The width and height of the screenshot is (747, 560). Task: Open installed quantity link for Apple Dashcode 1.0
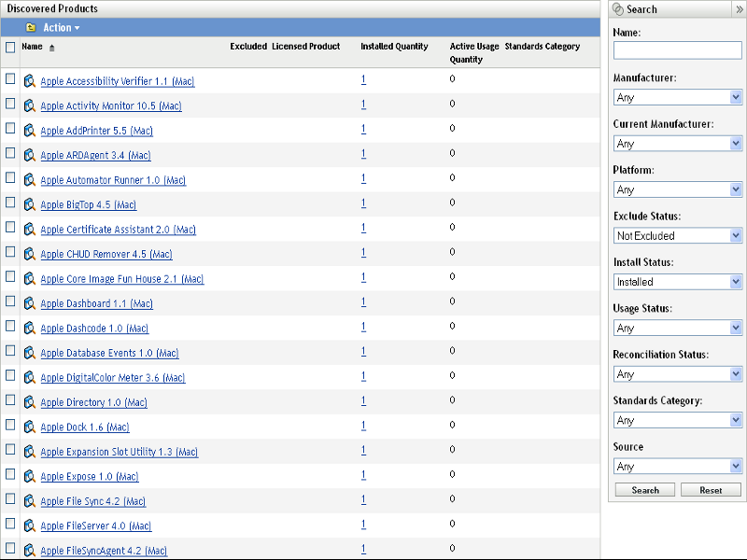(363, 327)
